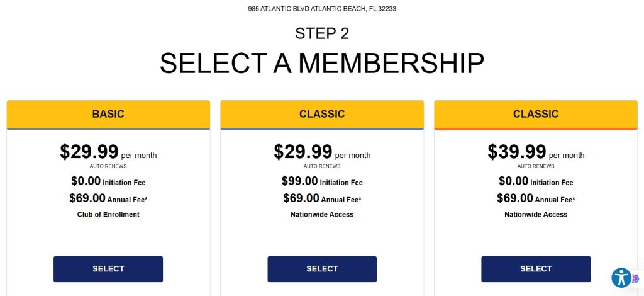Click the Atlantic Blvd club address
The image size is (644, 296).
click(x=322, y=9)
